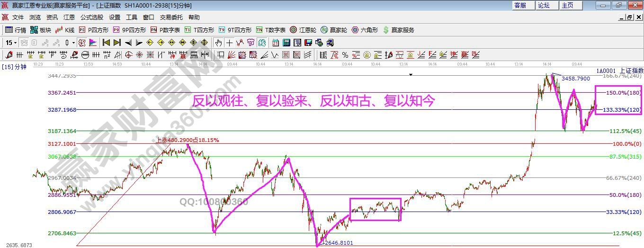
Task: Click the percent (%) drawing tool
Action: pos(345,55)
